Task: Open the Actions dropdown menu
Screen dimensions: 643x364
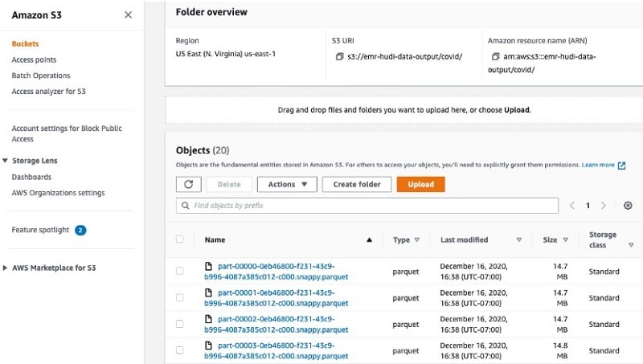Action: coord(287,185)
